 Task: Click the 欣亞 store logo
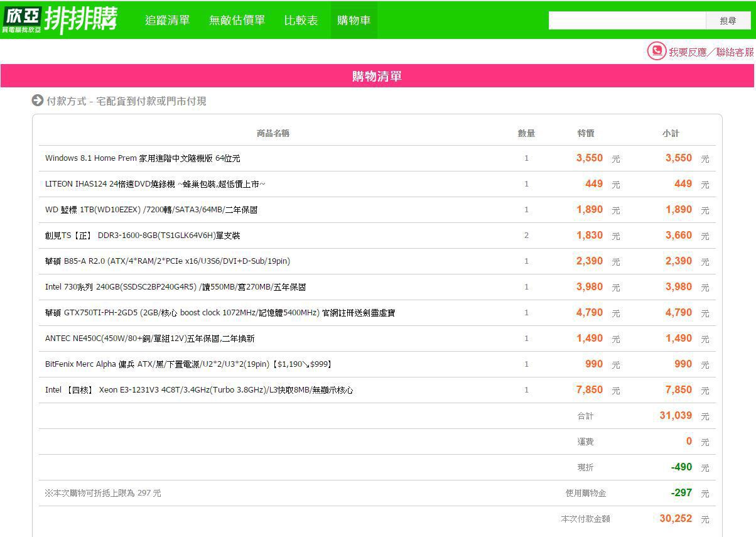click(x=22, y=19)
